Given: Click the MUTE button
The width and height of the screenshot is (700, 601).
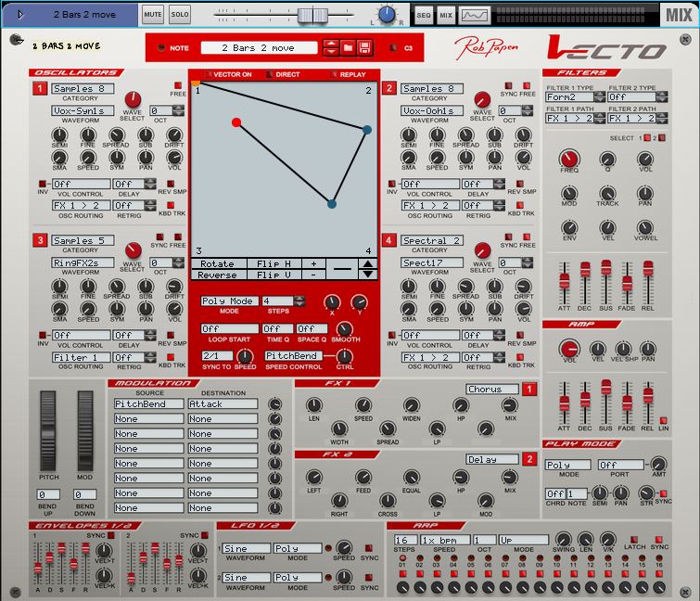Looking at the screenshot, I should 153,14.
